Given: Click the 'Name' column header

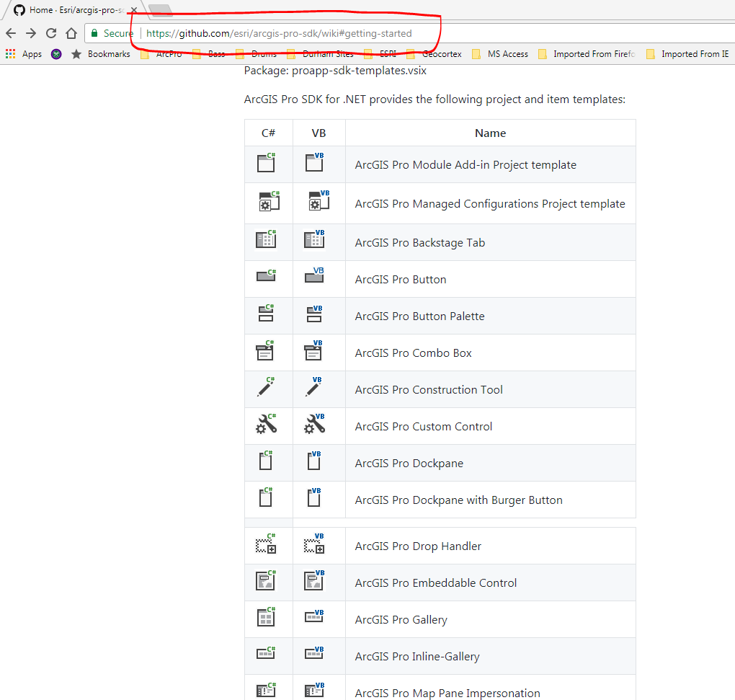Looking at the screenshot, I should [490, 133].
